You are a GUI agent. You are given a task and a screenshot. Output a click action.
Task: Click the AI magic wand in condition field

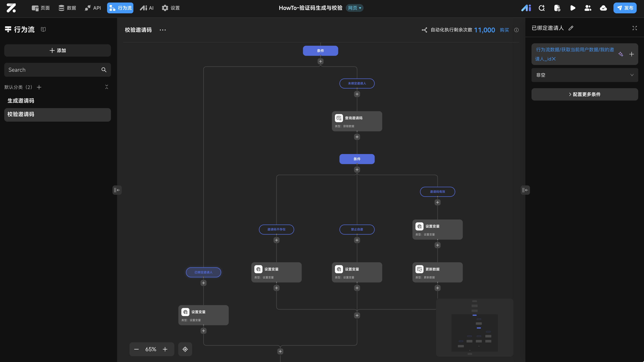[x=621, y=54]
